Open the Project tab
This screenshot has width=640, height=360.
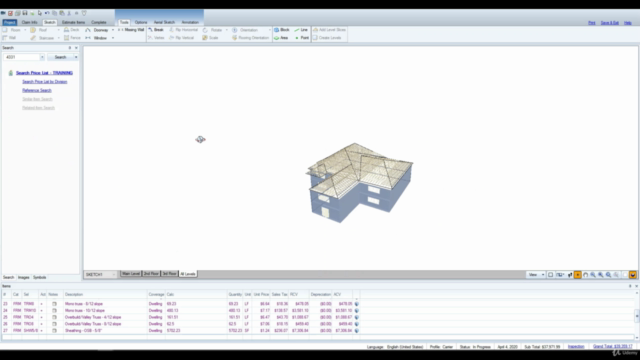[x=10, y=22]
